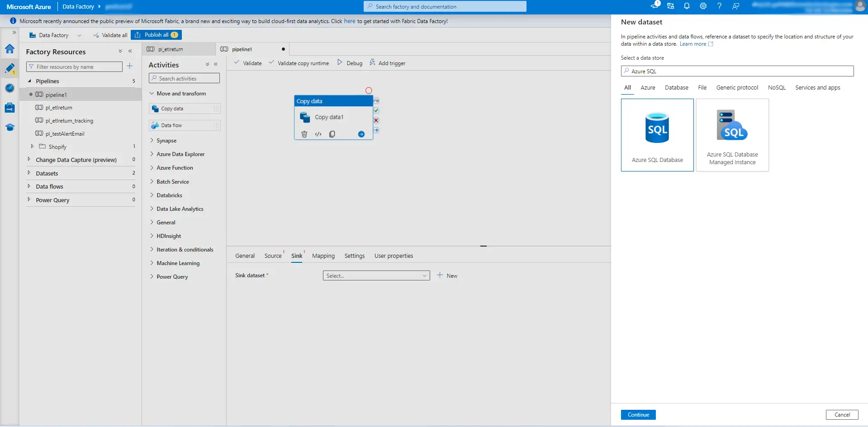Collapse the Factory Resources pane with double chevron
868x427 pixels.
[130, 52]
